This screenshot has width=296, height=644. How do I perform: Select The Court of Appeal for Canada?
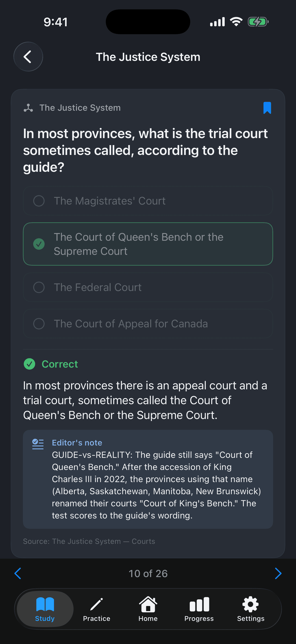[x=148, y=324]
